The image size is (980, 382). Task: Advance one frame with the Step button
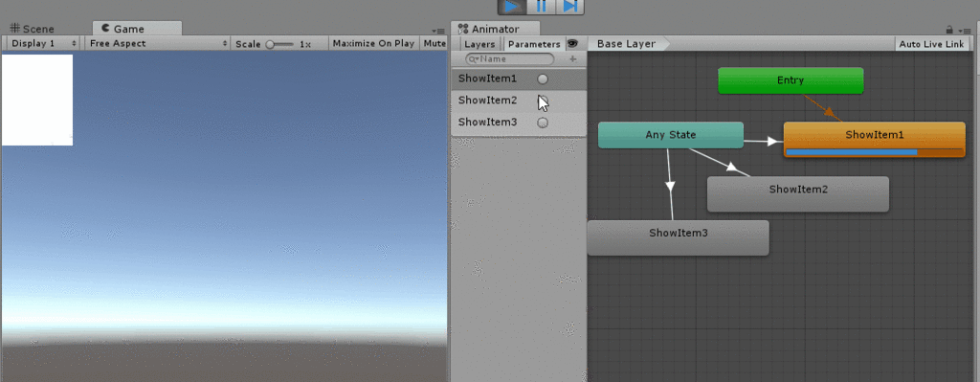point(570,7)
